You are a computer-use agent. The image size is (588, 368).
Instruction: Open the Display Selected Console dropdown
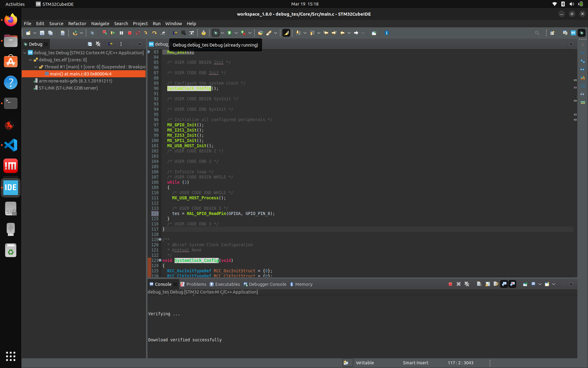(x=540, y=284)
